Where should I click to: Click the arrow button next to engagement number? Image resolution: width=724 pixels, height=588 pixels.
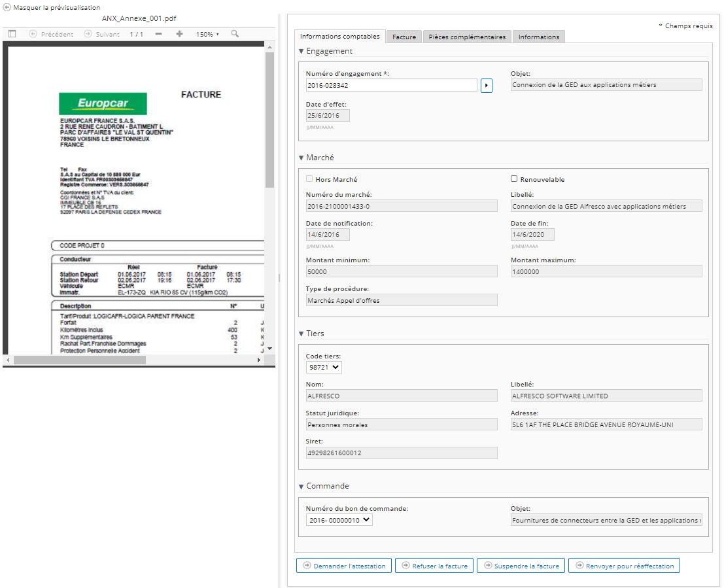(486, 86)
